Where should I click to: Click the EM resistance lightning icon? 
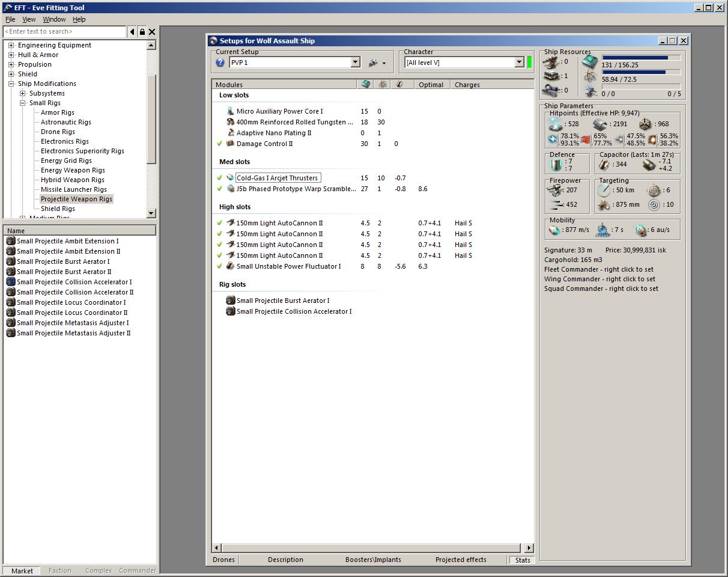point(553,139)
